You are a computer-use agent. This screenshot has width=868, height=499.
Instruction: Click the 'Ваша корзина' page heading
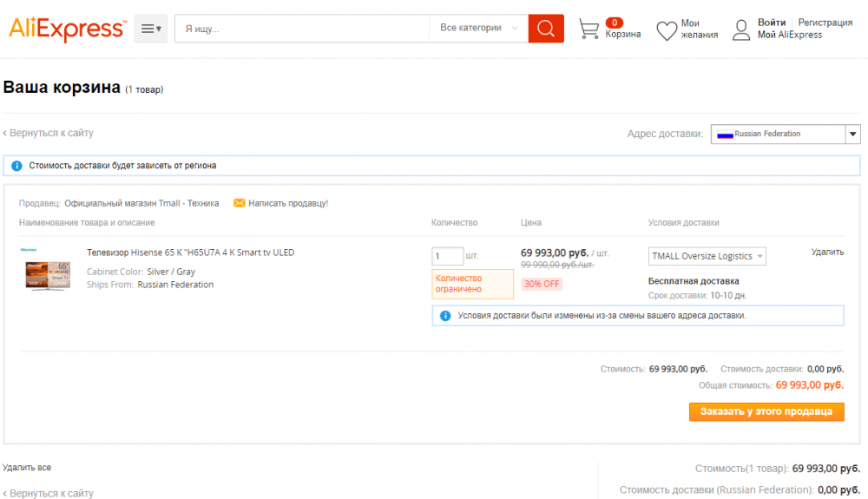[62, 87]
